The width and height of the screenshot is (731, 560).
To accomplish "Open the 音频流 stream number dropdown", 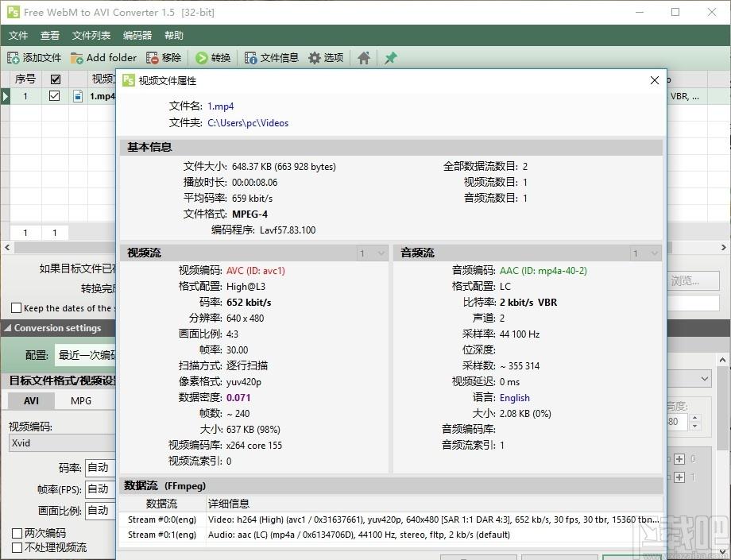I will click(x=645, y=253).
